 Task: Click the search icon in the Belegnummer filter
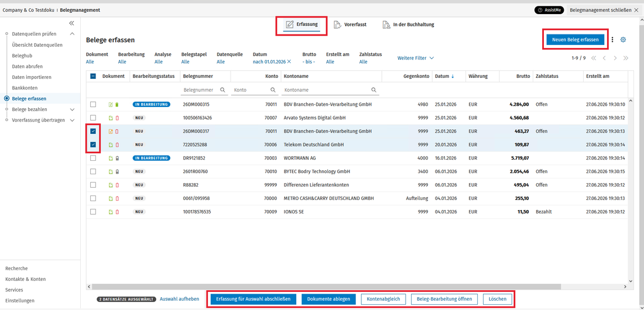coord(222,89)
